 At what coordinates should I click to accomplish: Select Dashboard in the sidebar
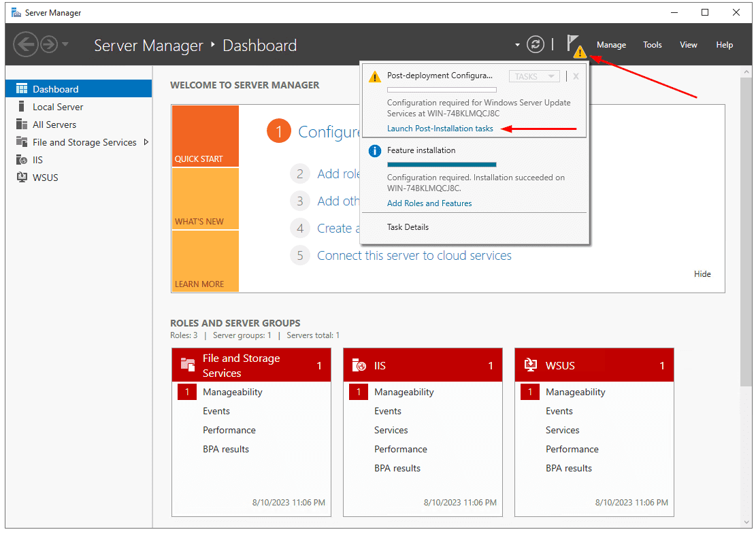pyautogui.click(x=78, y=88)
